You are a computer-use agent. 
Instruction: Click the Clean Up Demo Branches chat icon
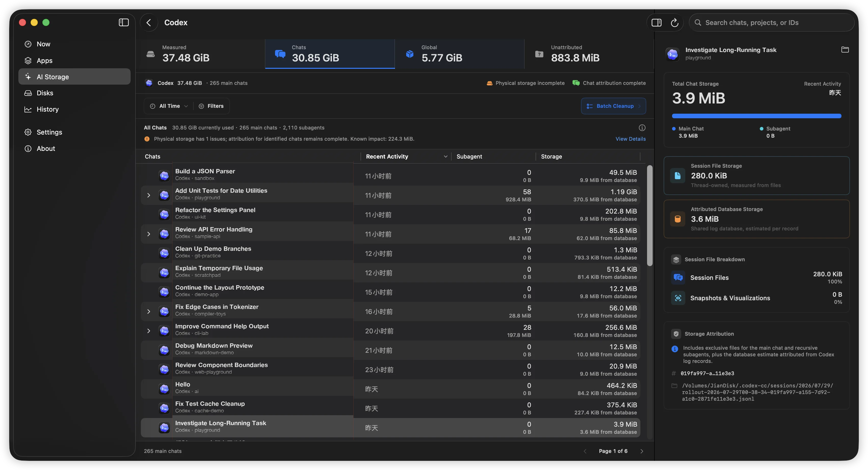click(x=164, y=253)
